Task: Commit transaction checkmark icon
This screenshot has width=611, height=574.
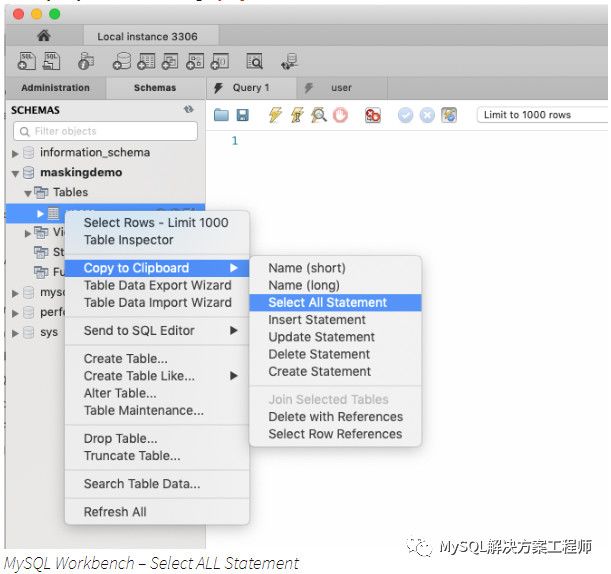Action: point(405,115)
